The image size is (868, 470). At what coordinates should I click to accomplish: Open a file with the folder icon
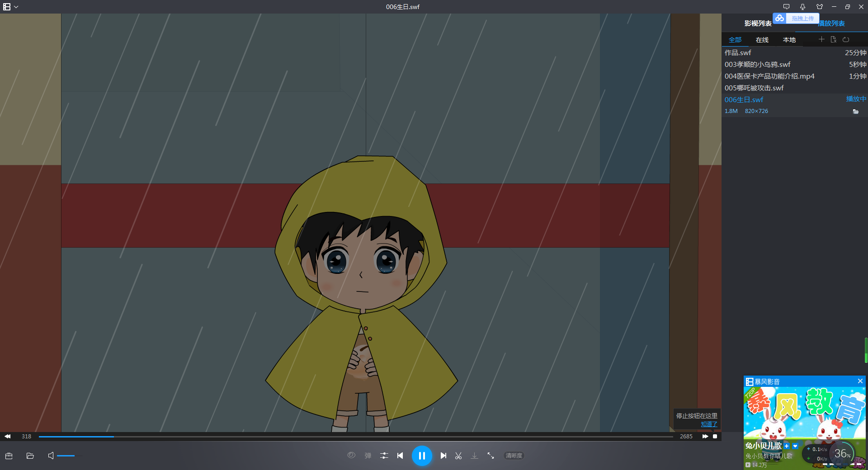point(30,456)
